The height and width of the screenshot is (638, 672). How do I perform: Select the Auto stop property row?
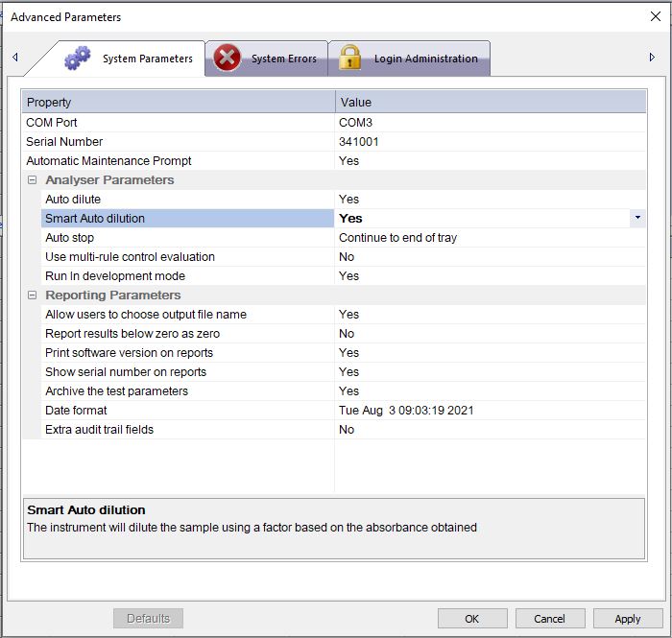(x=70, y=238)
